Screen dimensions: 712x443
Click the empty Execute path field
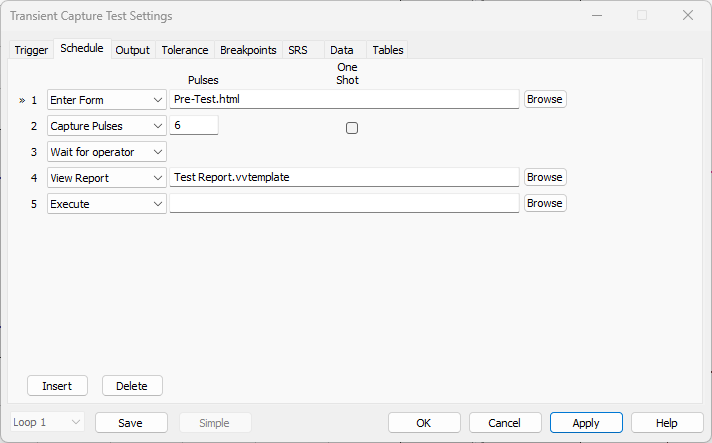[344, 203]
